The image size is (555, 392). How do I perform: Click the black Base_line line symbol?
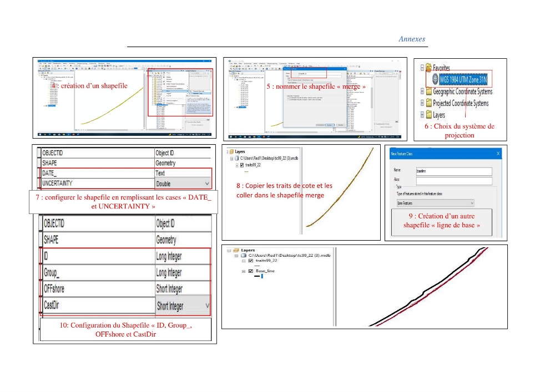click(x=257, y=276)
